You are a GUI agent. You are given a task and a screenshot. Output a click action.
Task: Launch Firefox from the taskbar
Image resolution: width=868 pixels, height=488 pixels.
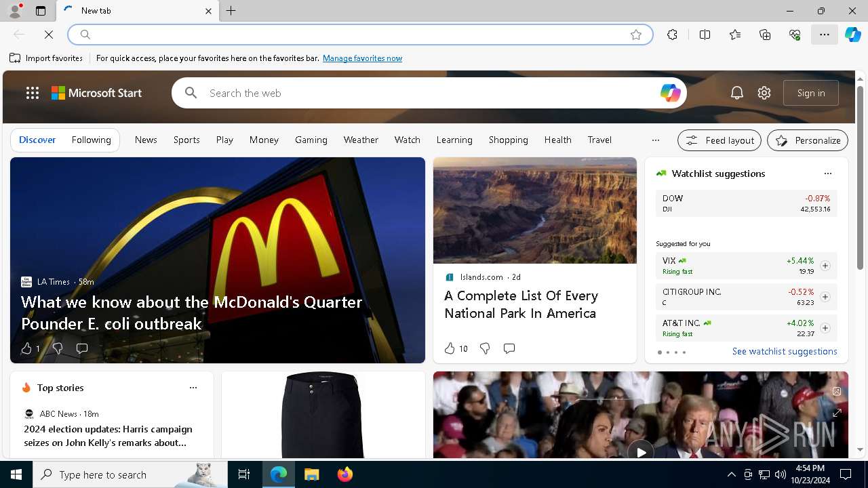click(345, 474)
